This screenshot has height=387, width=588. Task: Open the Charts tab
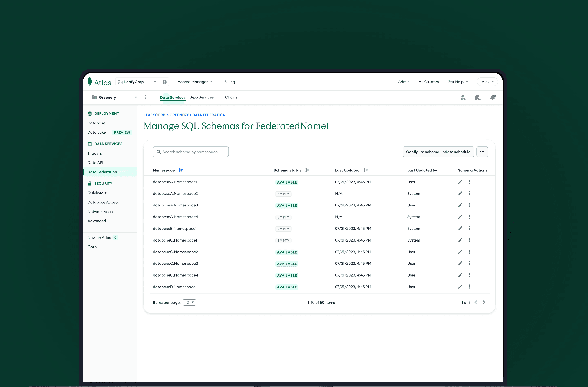[x=231, y=97]
